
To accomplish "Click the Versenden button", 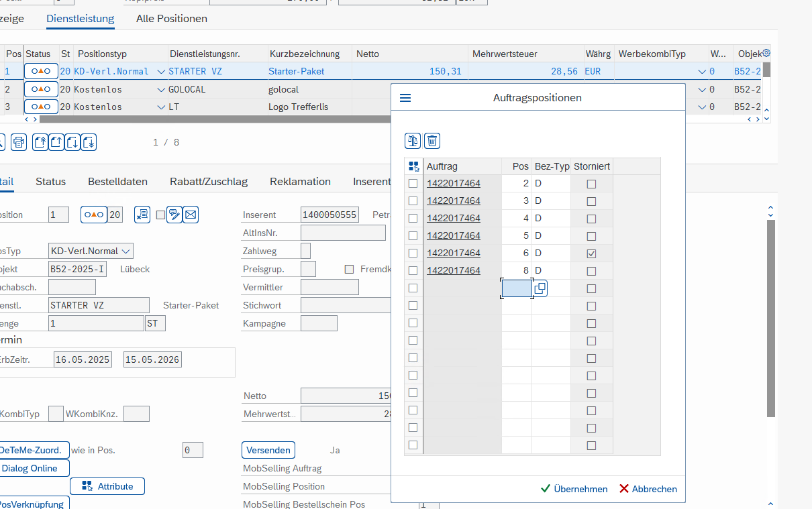I will pos(268,450).
